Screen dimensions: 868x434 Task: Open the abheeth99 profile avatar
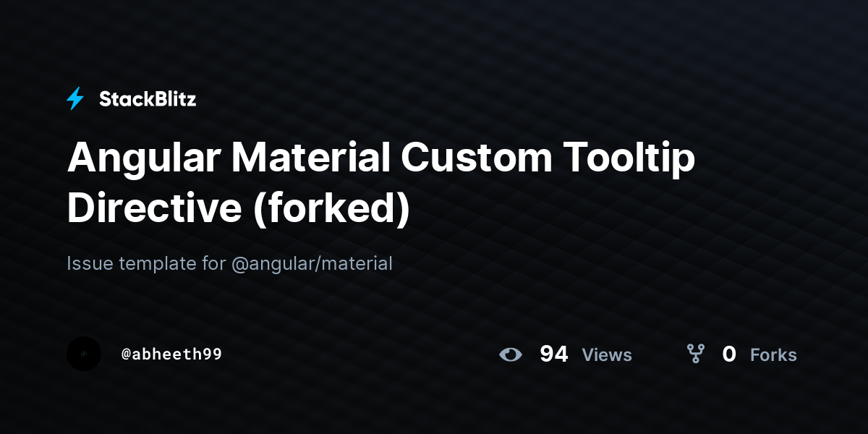tap(84, 354)
